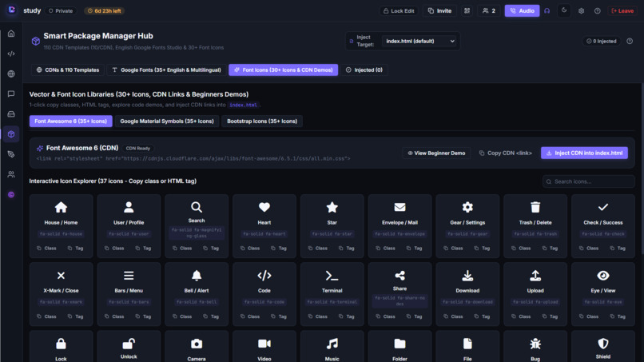Screen dimensions: 644x362
Task: Click the 6d 23h left timer badge
Action: pos(105,10)
